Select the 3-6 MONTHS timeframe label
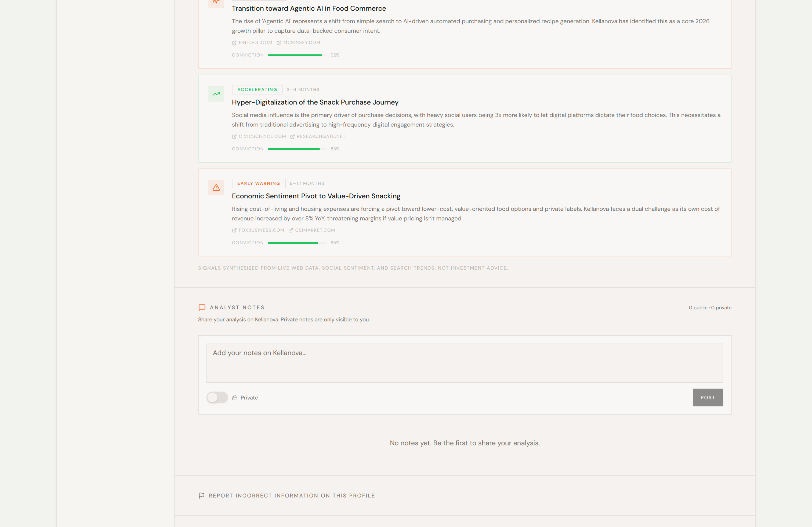This screenshot has width=812, height=527. tap(303, 89)
